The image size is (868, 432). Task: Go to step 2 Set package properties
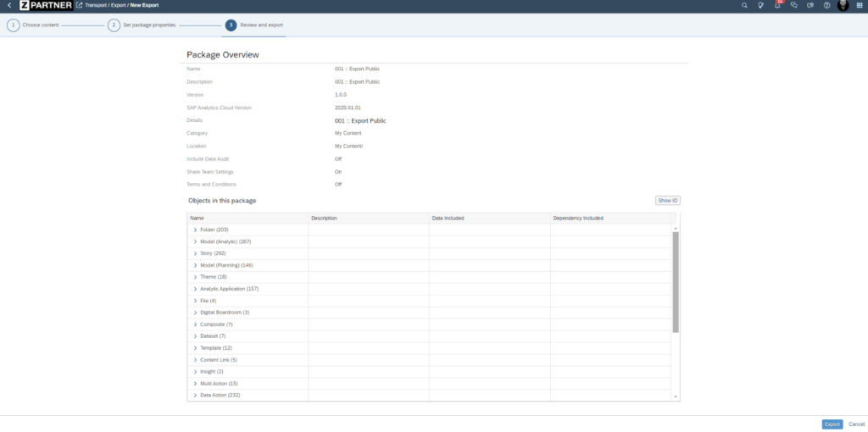[x=114, y=25]
